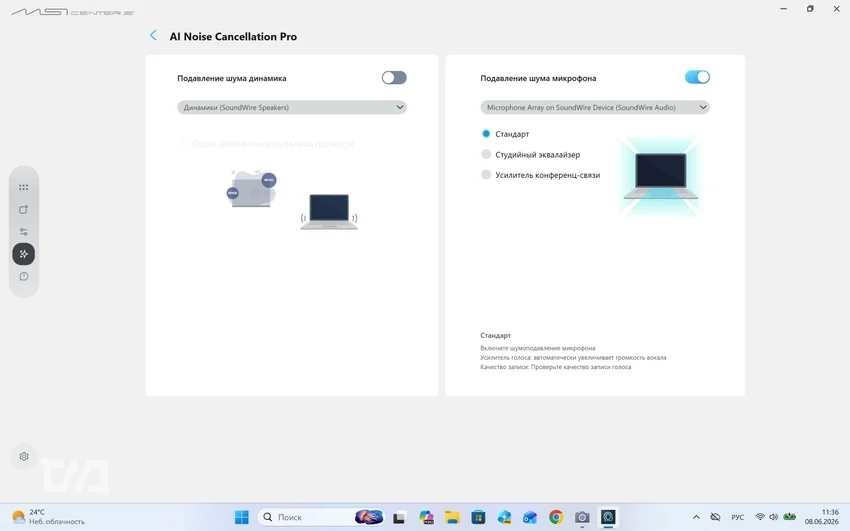Open Microsoft Store on the taskbar
850x531 pixels.
(x=478, y=517)
